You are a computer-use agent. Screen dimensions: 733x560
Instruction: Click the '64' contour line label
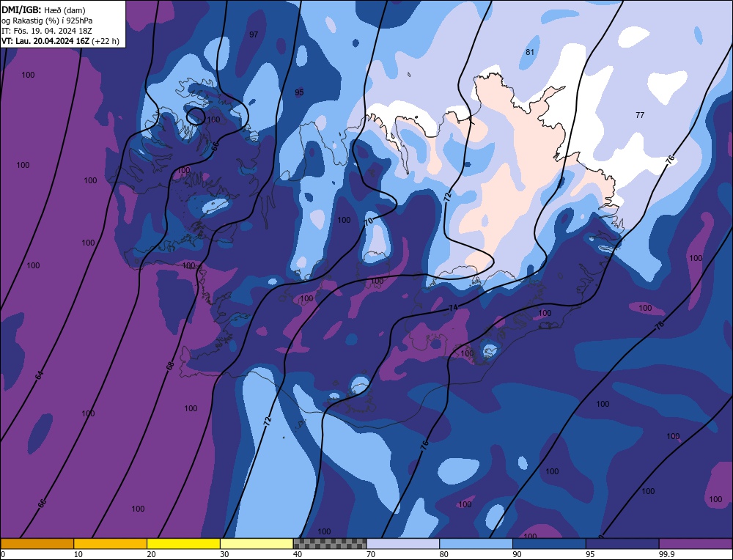point(40,375)
